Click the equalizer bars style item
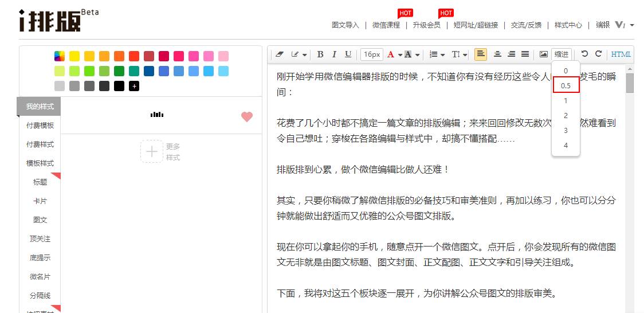644x313 pixels. pos(157,114)
